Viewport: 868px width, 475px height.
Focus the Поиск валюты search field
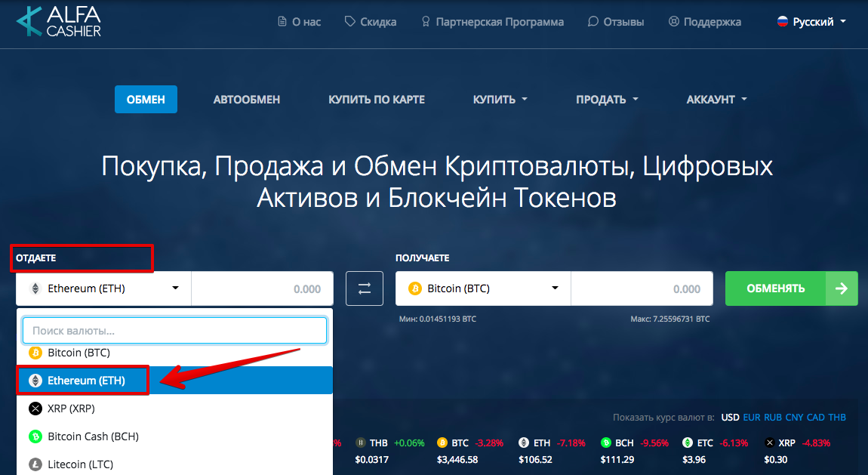[x=174, y=331]
